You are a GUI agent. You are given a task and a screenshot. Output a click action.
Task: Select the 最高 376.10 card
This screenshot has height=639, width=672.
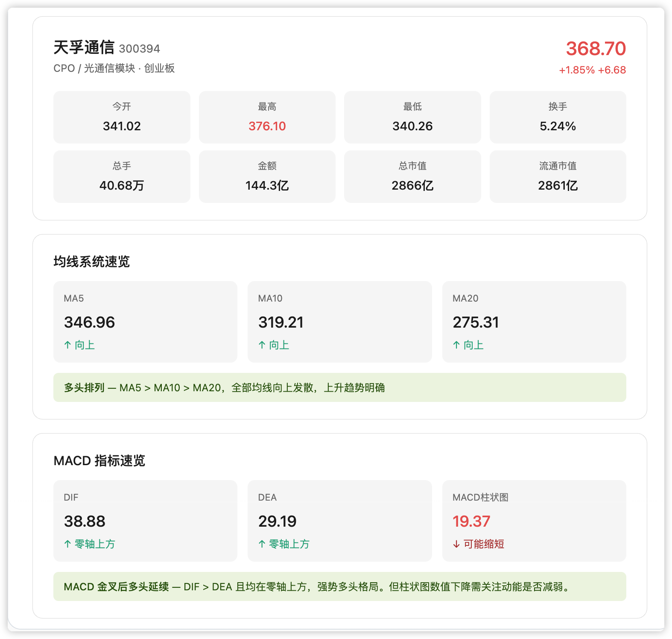(x=267, y=117)
